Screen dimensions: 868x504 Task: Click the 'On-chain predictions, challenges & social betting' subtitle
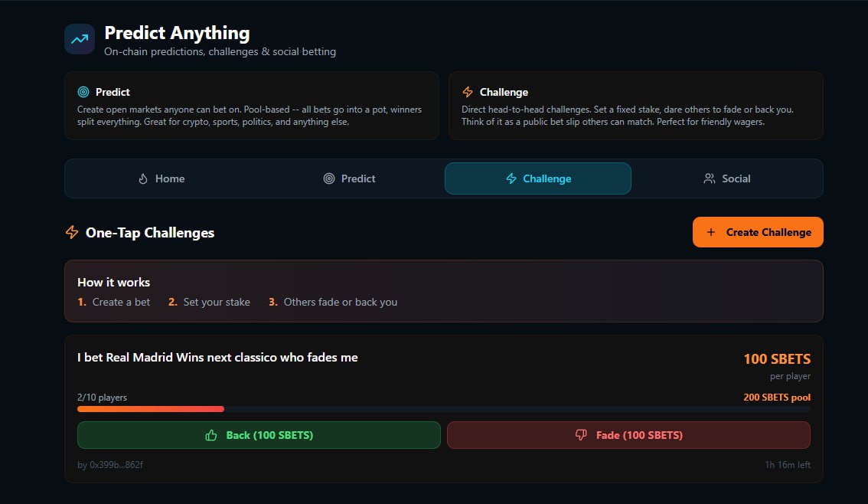point(220,51)
